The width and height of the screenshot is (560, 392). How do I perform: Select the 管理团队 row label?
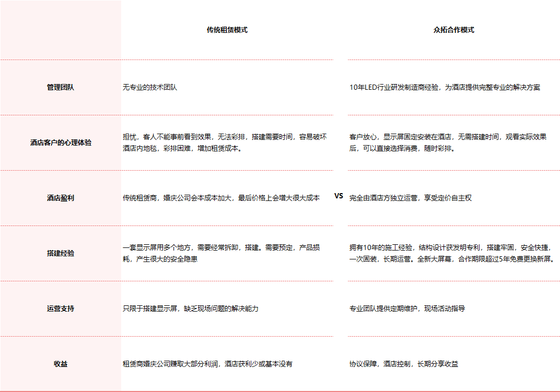point(61,88)
